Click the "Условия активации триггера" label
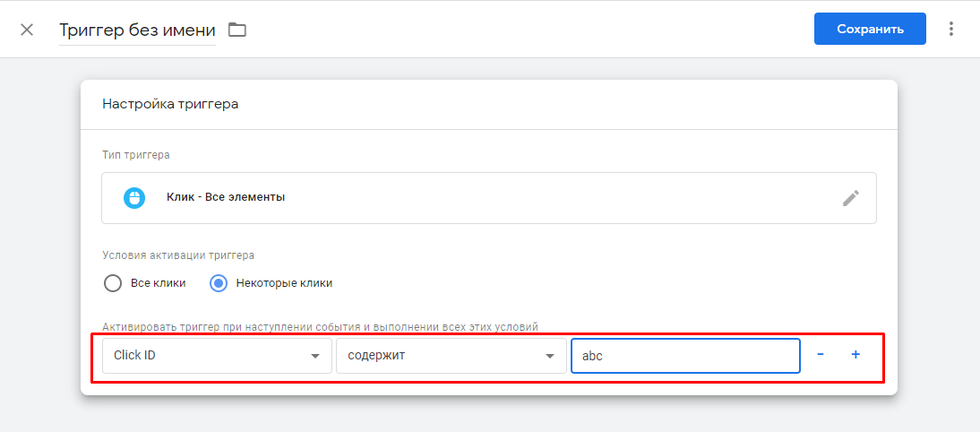This screenshot has width=980, height=432. click(179, 255)
